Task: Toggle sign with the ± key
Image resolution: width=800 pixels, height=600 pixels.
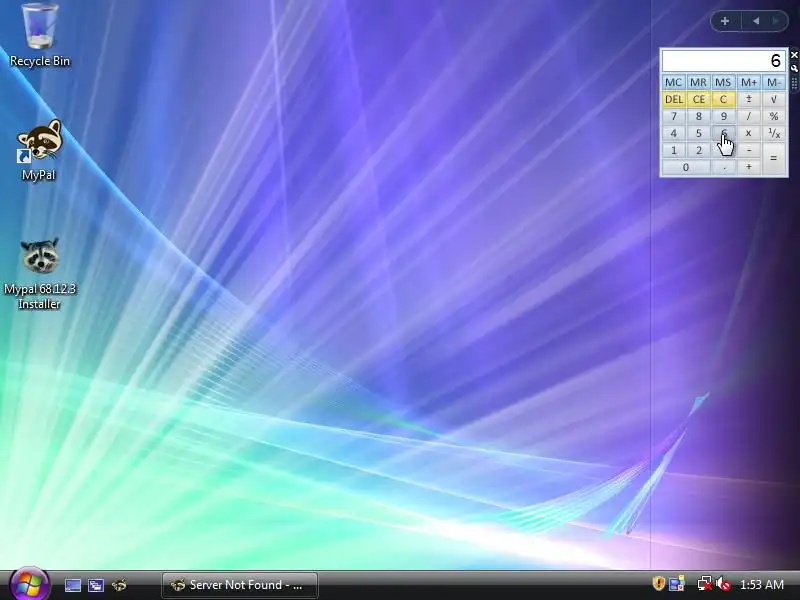Action: (748, 99)
